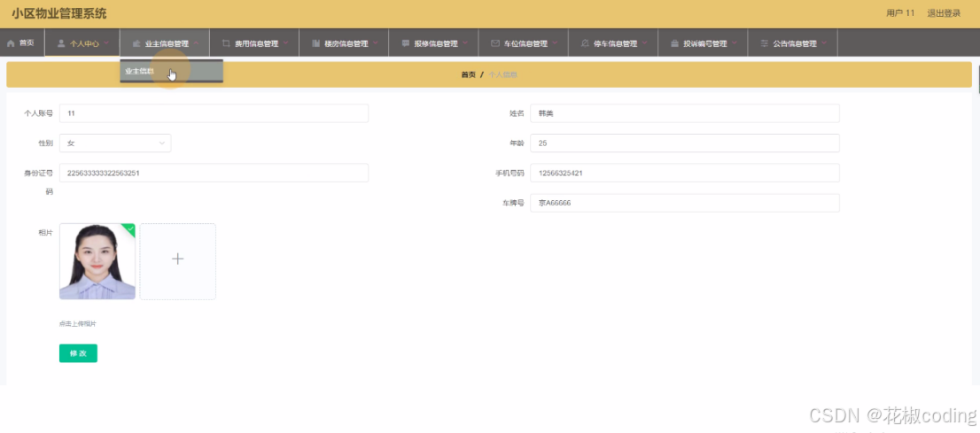Expand the 公告信息管理 dropdown arrow
Image resolution: width=980 pixels, height=433 pixels.
coord(824,43)
